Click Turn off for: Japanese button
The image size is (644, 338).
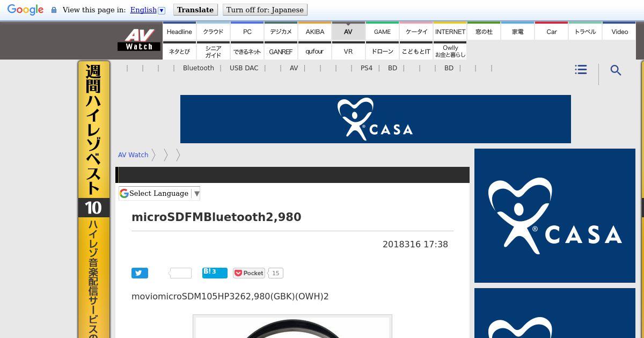265,10
